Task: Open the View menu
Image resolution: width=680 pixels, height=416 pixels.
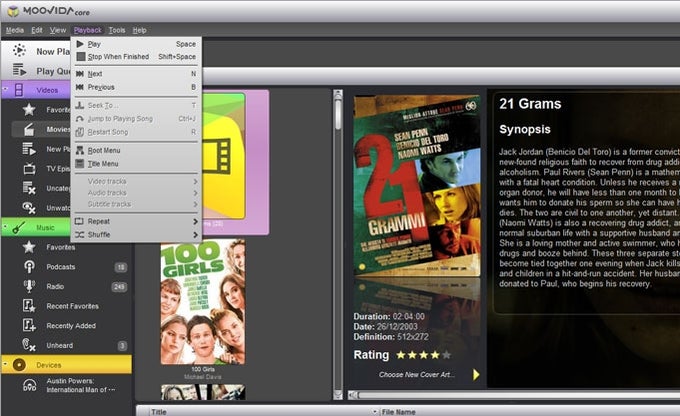Action: tap(58, 30)
